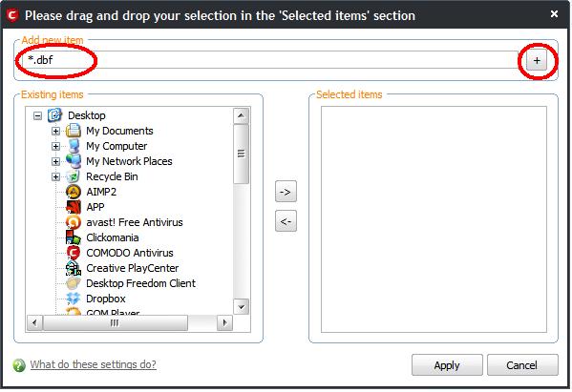Move item right with the -> button
Screen dimensions: 572x392
[x=286, y=192]
